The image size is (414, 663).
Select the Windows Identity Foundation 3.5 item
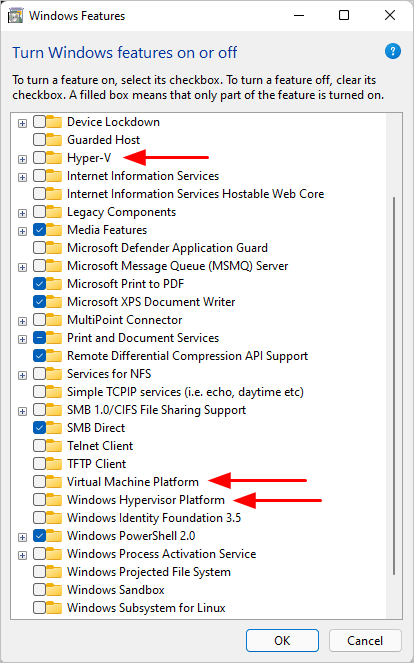154,518
